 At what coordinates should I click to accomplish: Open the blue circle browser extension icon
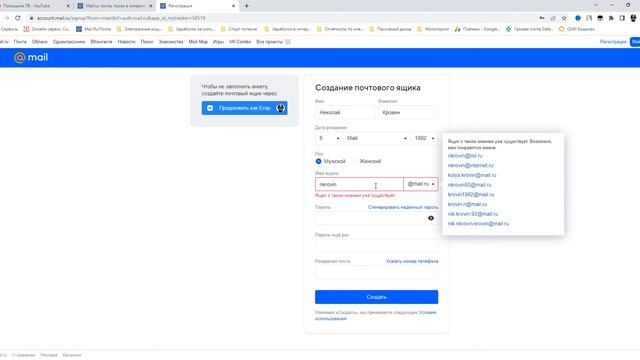tap(578, 18)
